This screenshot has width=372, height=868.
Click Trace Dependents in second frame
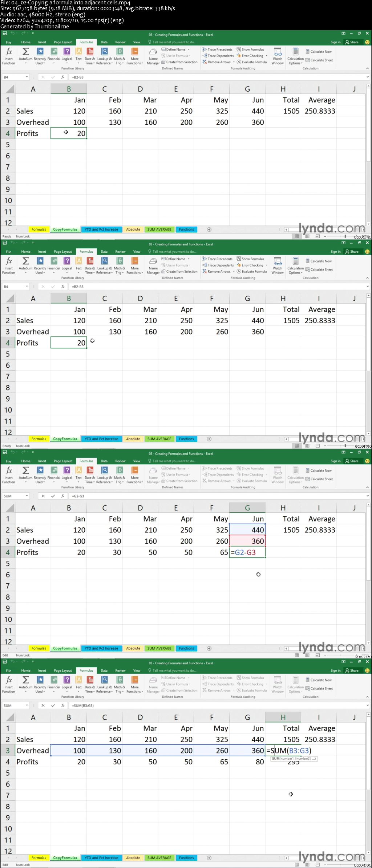(218, 265)
